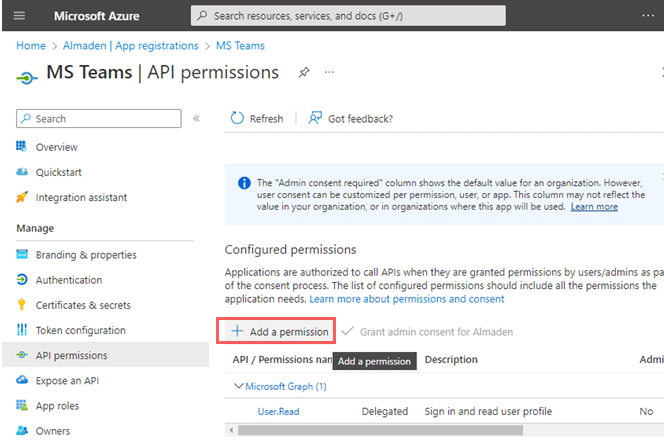Open Overview in sidebar
This screenshot has height=441, width=664.
coord(56,147)
